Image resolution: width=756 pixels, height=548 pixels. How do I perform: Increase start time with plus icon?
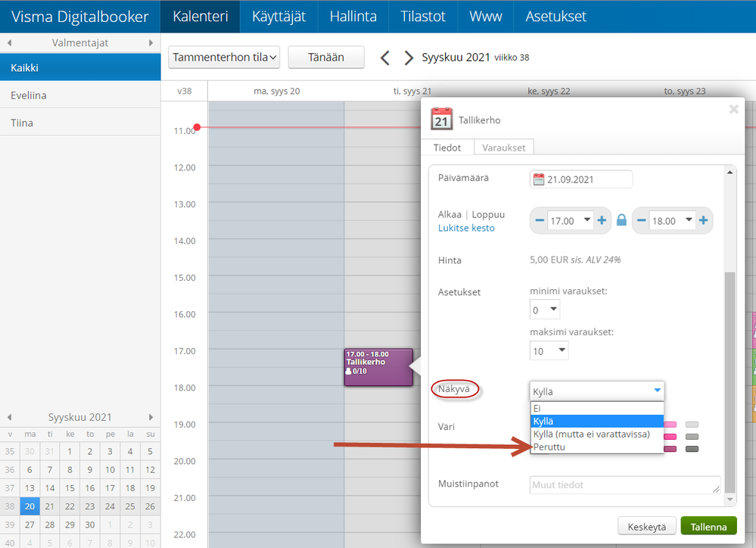click(x=602, y=220)
